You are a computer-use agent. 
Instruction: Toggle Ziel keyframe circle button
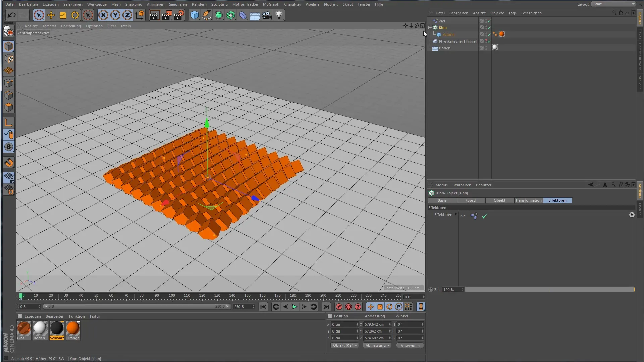coord(431,290)
